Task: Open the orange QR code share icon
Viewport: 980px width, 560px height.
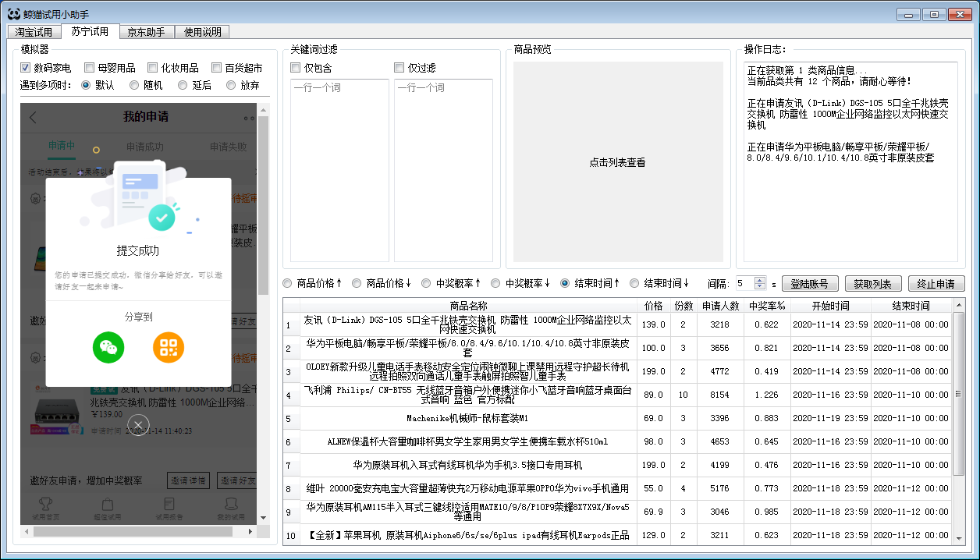Action: [169, 349]
